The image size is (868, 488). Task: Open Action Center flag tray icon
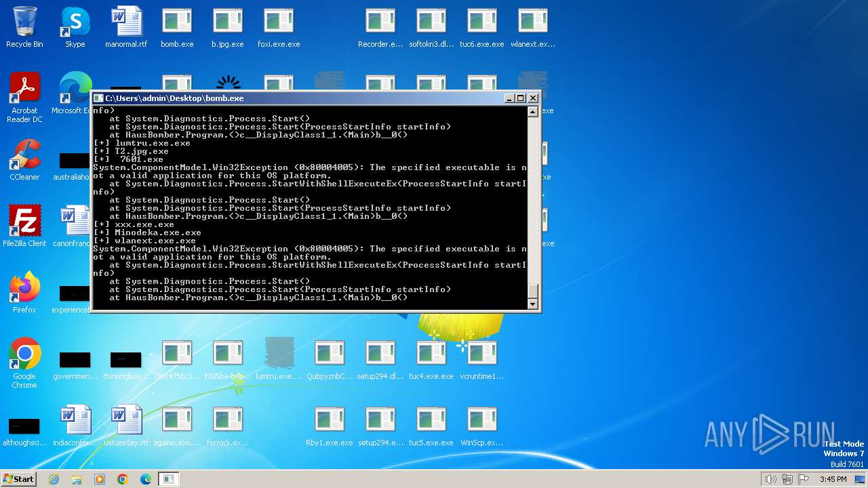804,479
